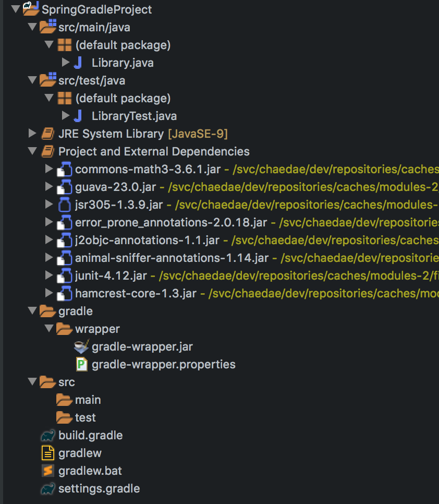The image size is (439, 504).
Task: Click the gradlew text file icon
Action: 48,453
